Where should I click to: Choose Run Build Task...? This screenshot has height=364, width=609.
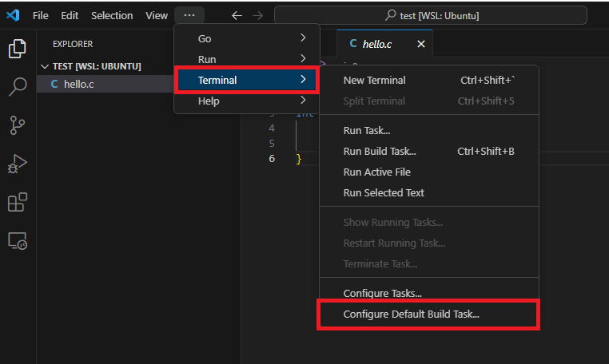[x=429, y=151]
